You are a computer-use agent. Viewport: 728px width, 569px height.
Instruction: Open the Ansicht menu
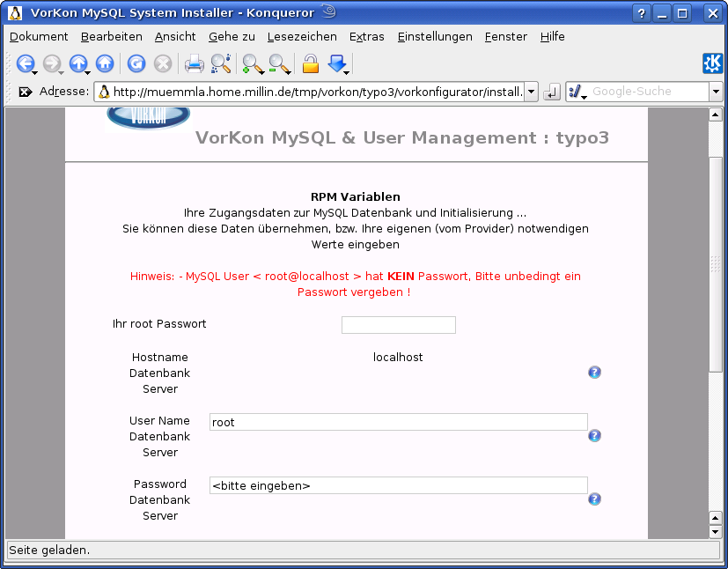pyautogui.click(x=175, y=37)
